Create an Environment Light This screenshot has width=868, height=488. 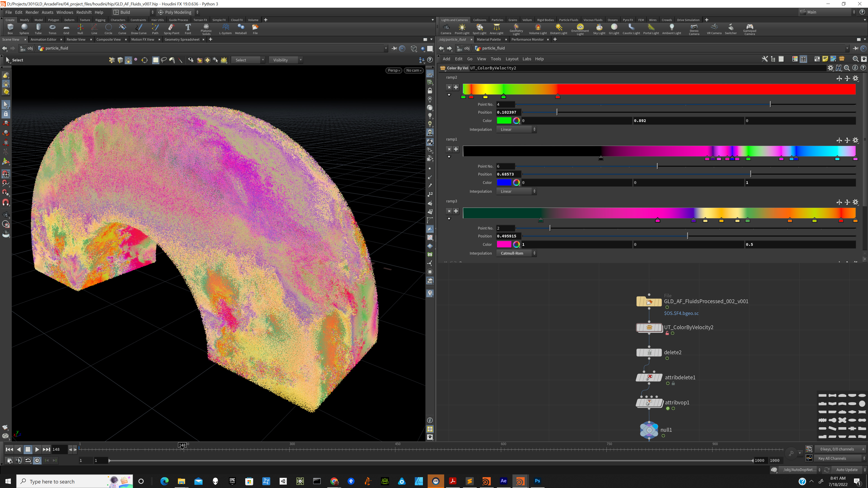pyautogui.click(x=580, y=29)
